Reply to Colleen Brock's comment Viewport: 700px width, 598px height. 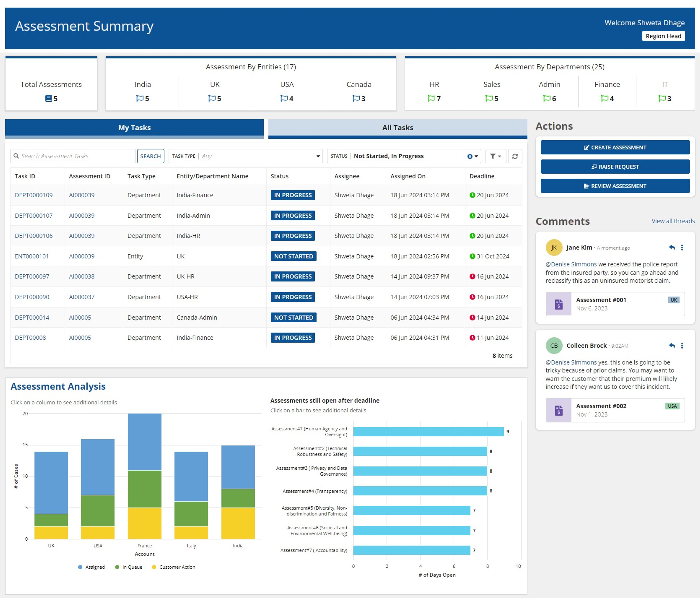[x=672, y=345]
